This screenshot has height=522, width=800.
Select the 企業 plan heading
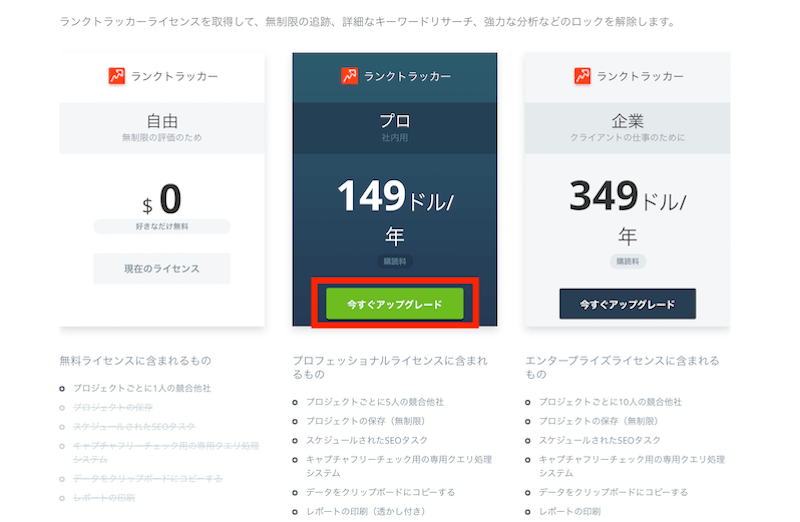(x=628, y=121)
